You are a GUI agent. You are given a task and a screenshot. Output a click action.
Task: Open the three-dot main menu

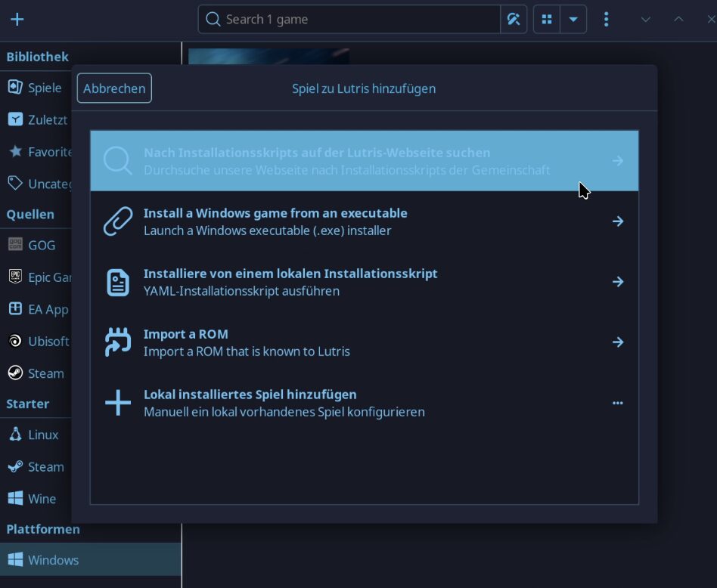point(606,20)
